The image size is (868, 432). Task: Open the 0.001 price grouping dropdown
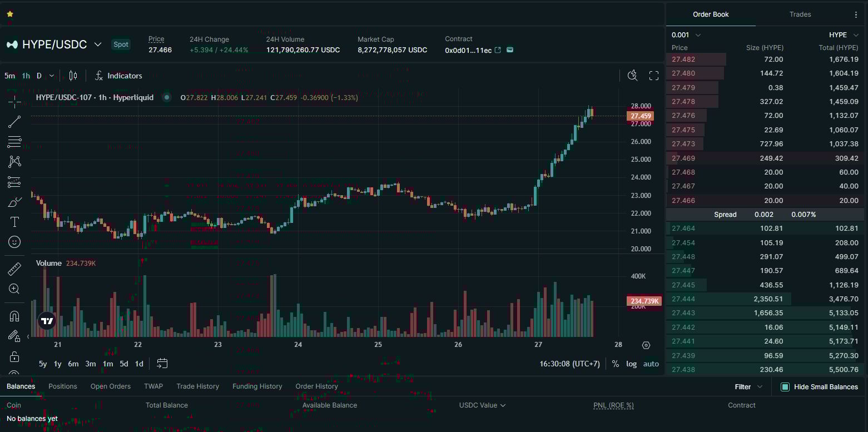686,34
